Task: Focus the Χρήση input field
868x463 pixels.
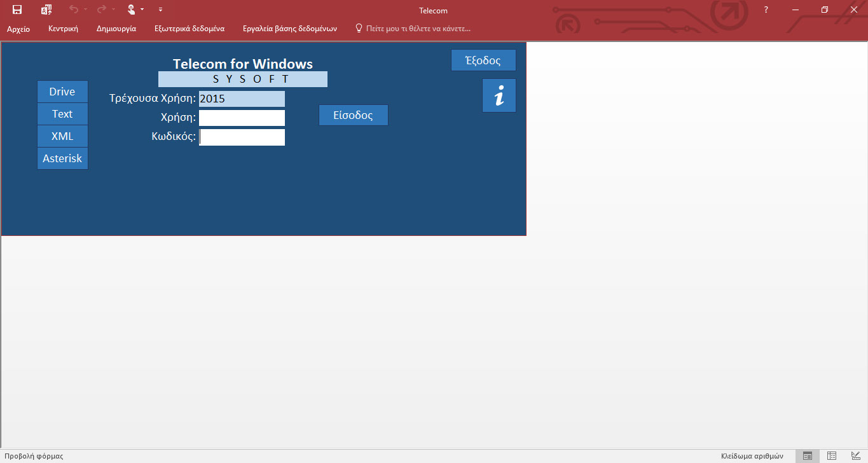Action: point(242,118)
